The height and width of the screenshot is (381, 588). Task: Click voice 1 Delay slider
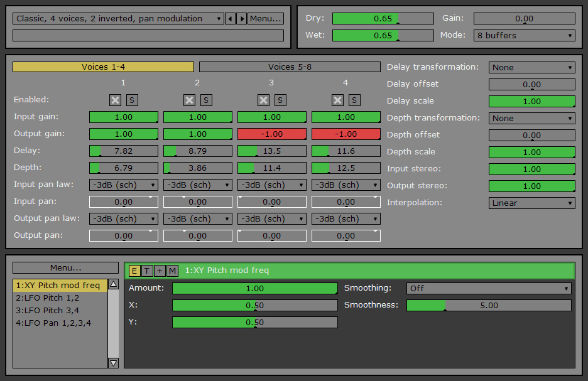coord(124,151)
